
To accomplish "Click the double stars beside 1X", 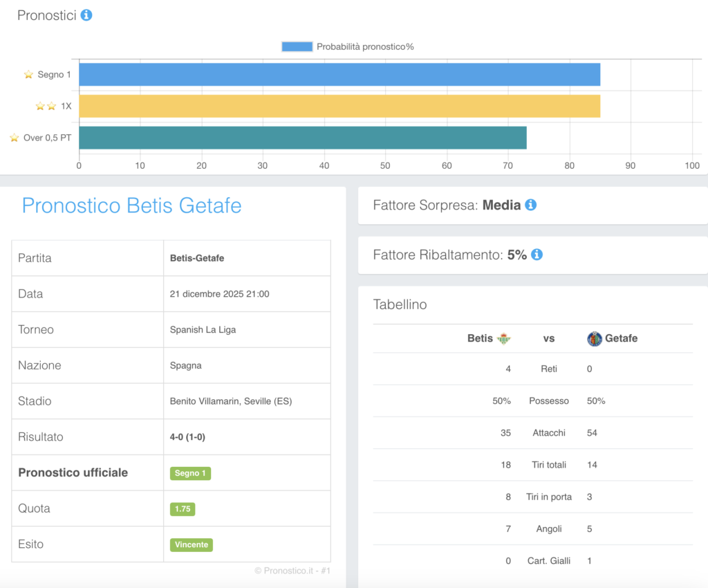I will point(46,106).
